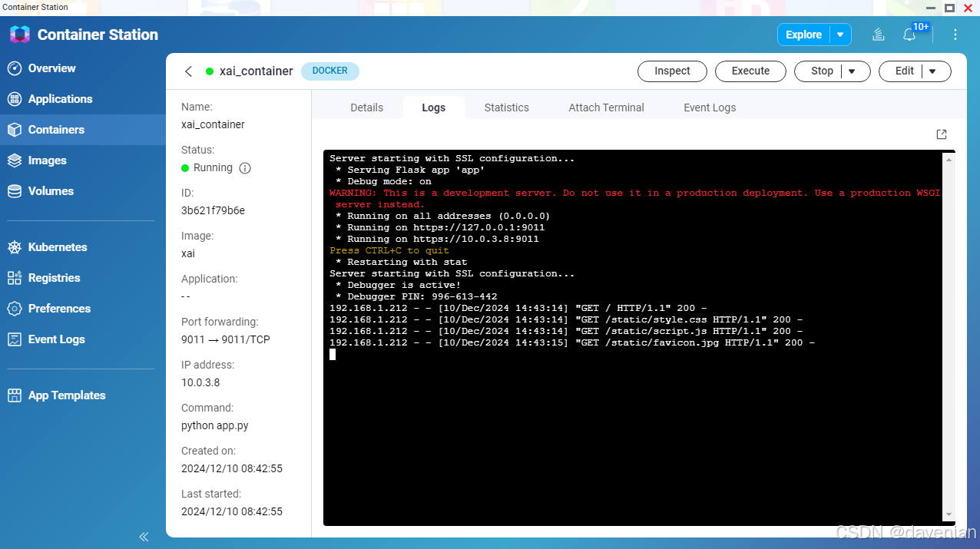
Task: Click the container ID 3b621f79b6e
Action: (x=213, y=210)
